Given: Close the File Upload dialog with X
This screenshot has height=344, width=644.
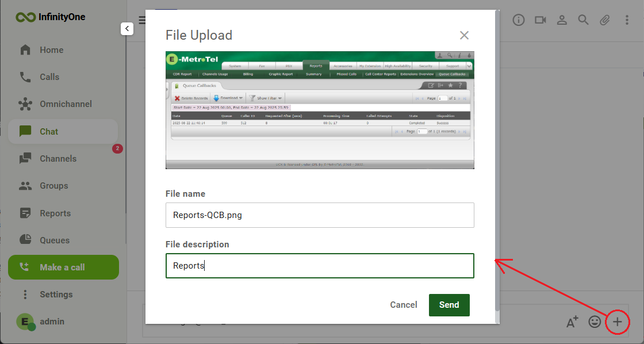Looking at the screenshot, I should pyautogui.click(x=464, y=35).
